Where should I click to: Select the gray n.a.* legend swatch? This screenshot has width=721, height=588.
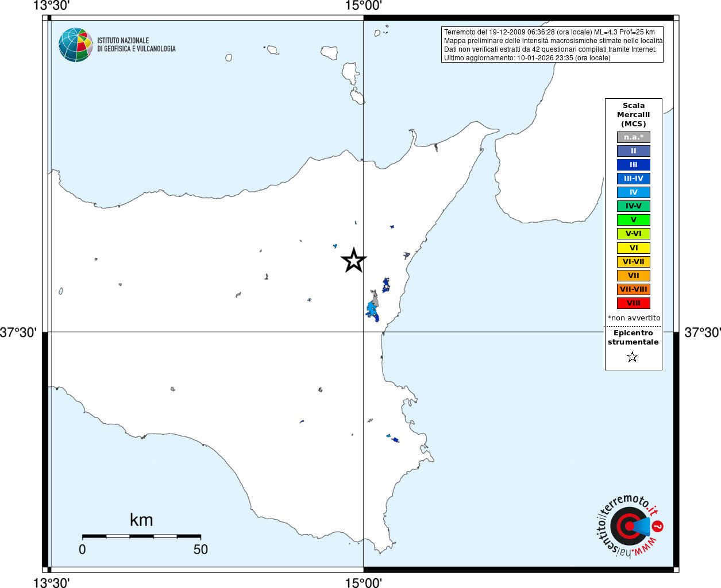tap(634, 137)
